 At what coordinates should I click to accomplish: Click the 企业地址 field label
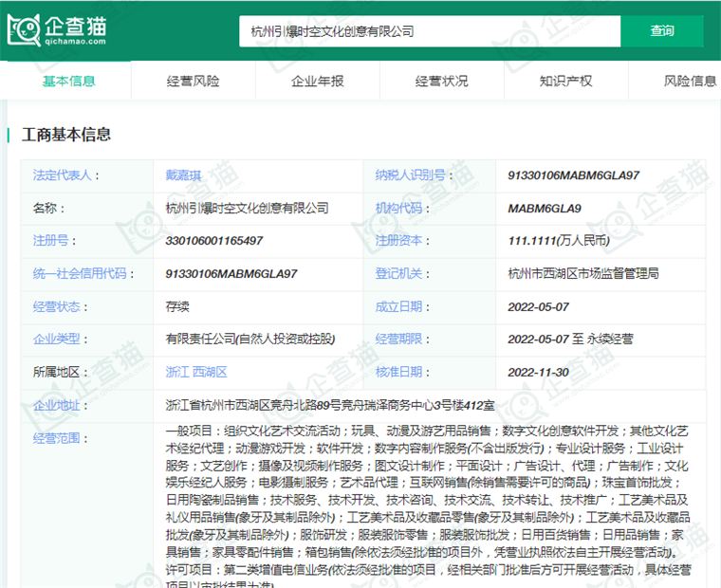click(x=56, y=406)
